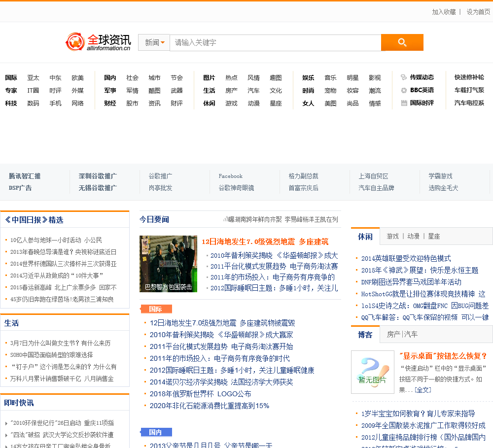Open the 科技 navigation category
The height and width of the screenshot is (448, 493).
[x=11, y=103]
